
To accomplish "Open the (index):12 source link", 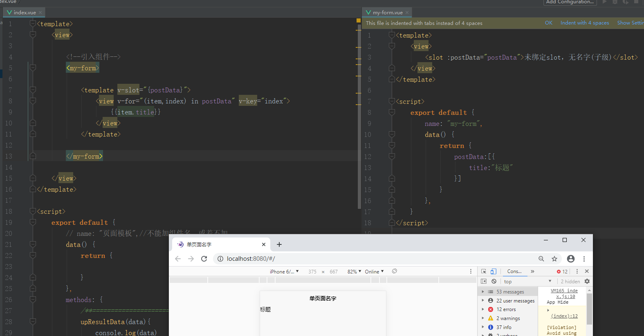I will 564,316.
